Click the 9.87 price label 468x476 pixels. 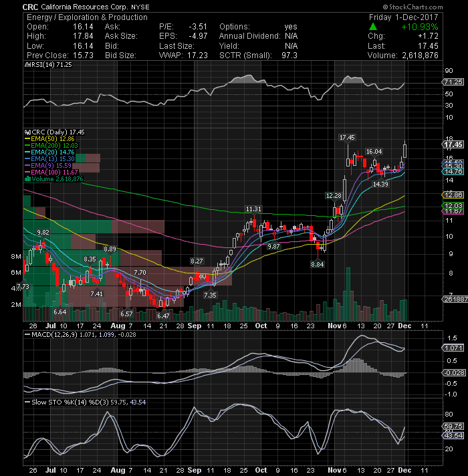tap(273, 247)
